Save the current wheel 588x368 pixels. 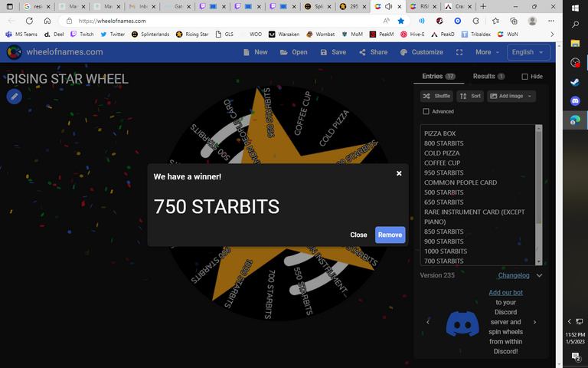[x=333, y=52]
